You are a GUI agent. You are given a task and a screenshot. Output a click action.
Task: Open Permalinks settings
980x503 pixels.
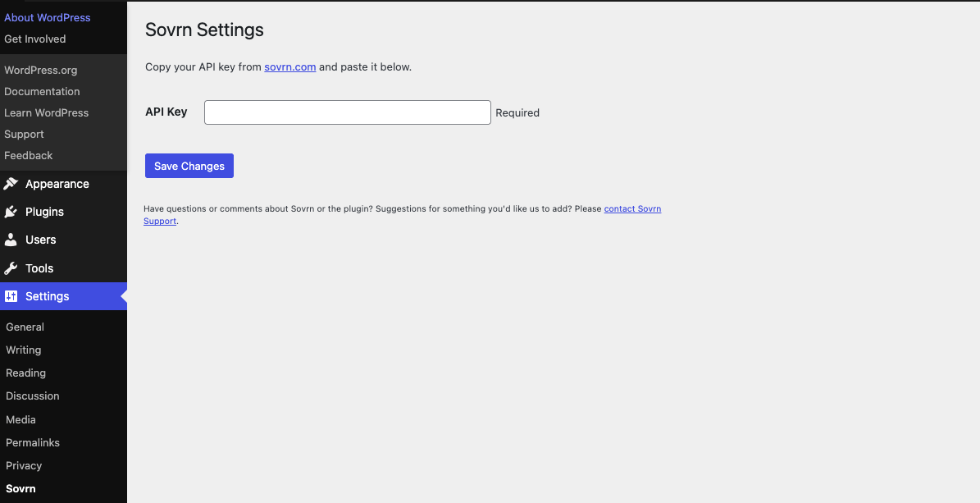[x=32, y=442]
